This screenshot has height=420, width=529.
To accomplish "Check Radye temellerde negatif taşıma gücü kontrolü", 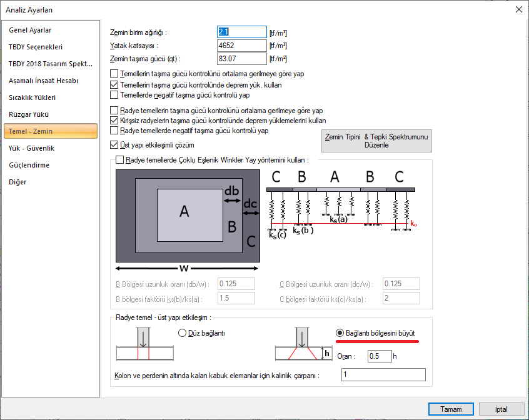I will tap(114, 131).
